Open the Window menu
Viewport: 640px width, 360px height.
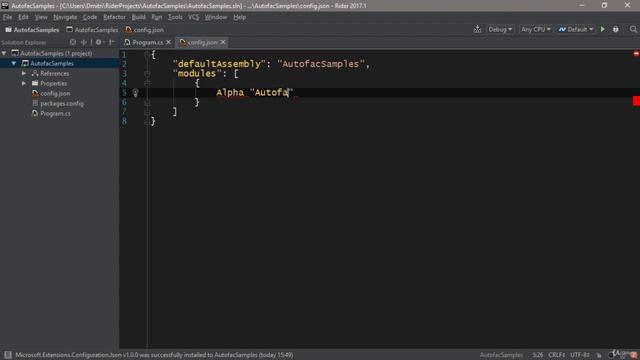coord(216,17)
